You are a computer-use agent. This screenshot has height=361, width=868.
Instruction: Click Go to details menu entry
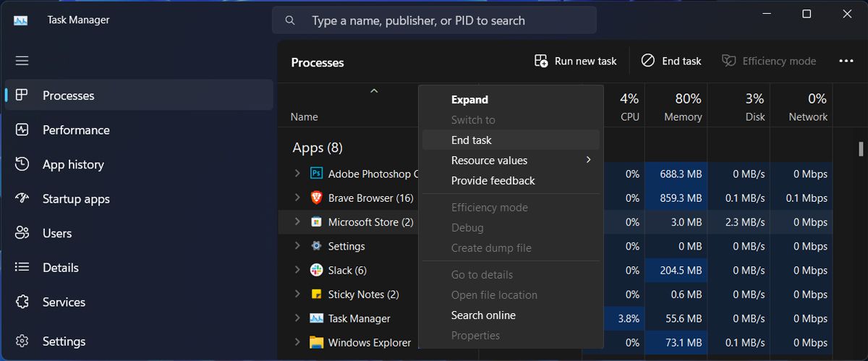[511, 275]
